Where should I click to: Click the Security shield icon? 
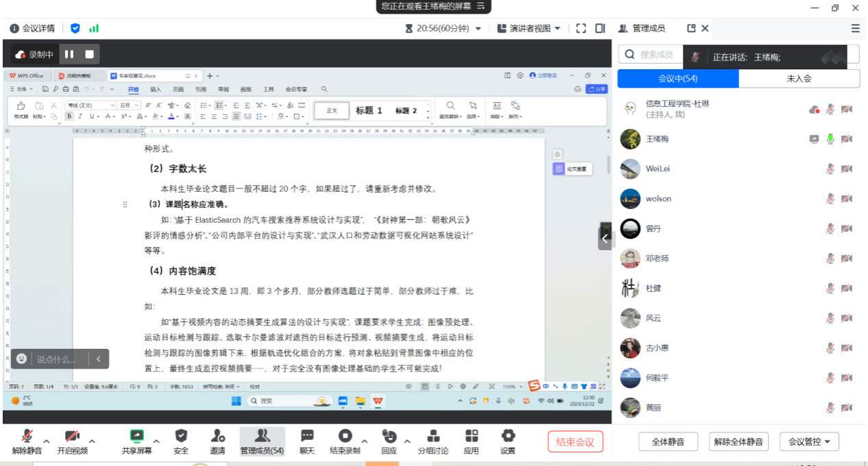pos(181,437)
